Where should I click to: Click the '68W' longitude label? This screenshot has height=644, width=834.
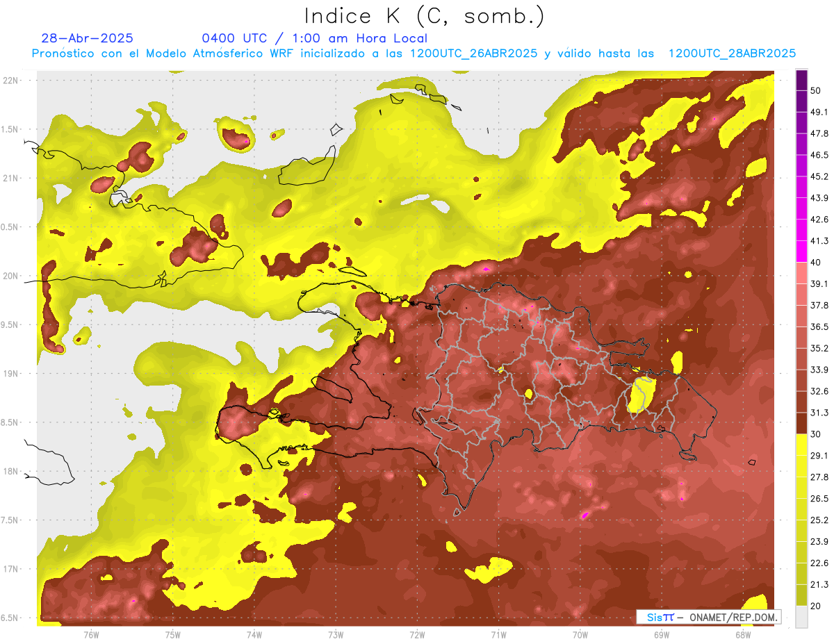coord(743,634)
